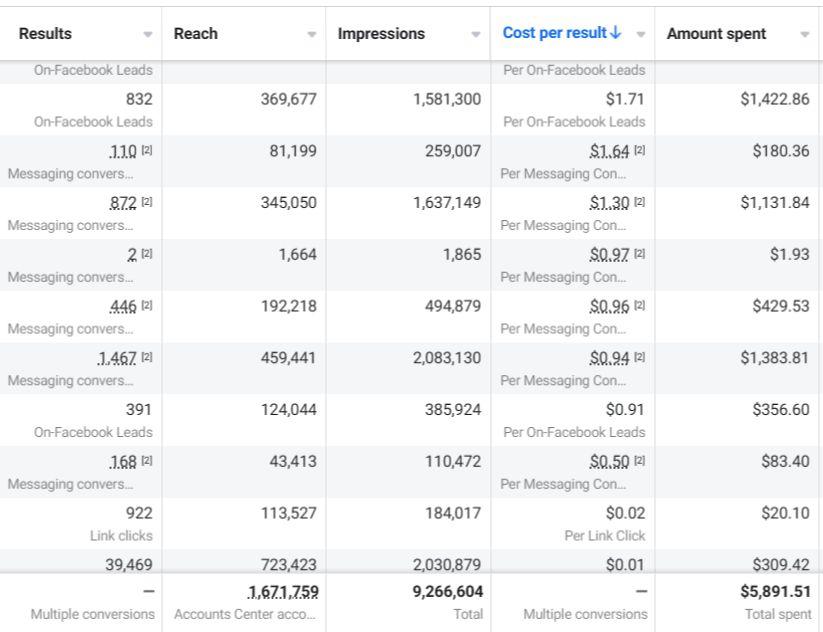Open the Amount spent column dropdown arrow

pyautogui.click(x=805, y=34)
